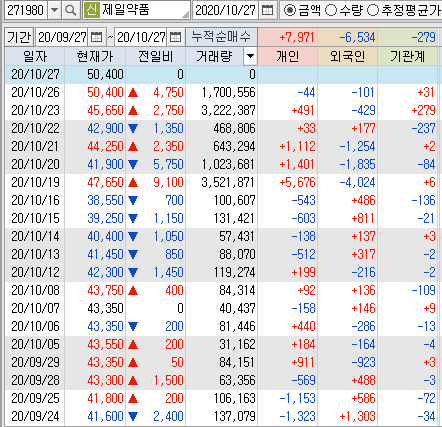Click the stock name field 제일약품
This screenshot has height=427, width=442.
(137, 10)
